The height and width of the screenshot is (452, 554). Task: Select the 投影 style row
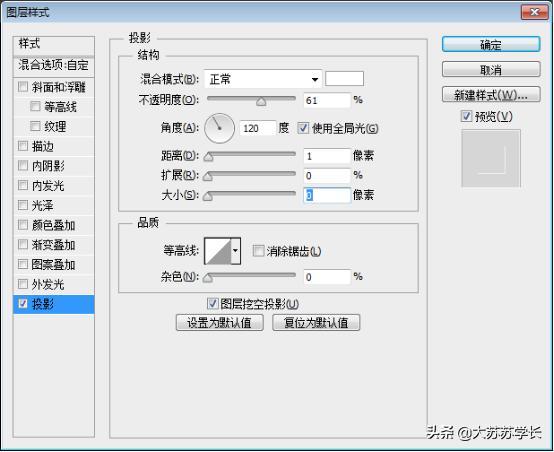pyautogui.click(x=54, y=304)
